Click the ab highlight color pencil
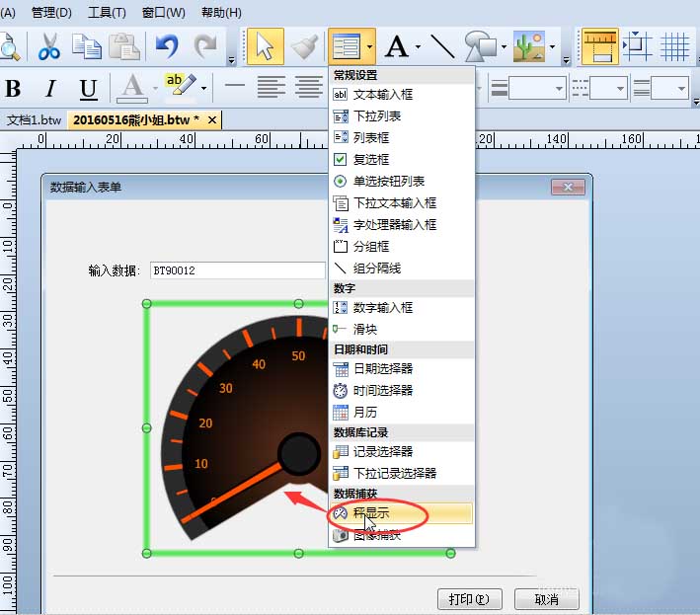This screenshot has width=700, height=615. pos(181,85)
